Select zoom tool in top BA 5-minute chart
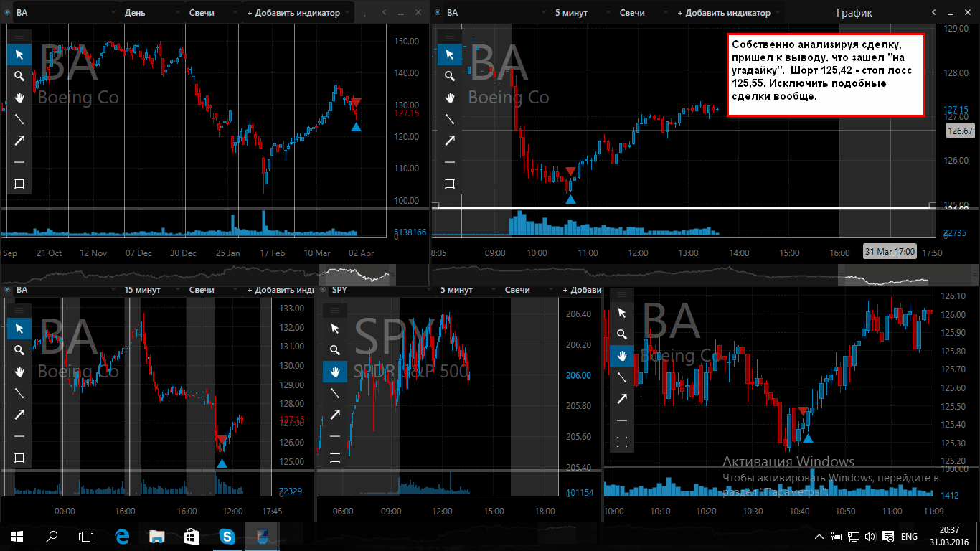Image resolution: width=980 pixels, height=551 pixels. pos(450,76)
